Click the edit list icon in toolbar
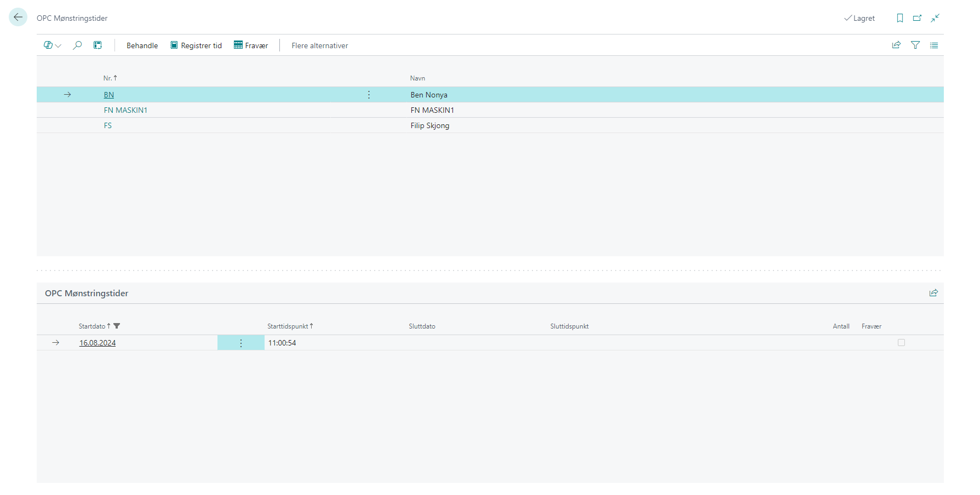980x495 pixels. 98,45
